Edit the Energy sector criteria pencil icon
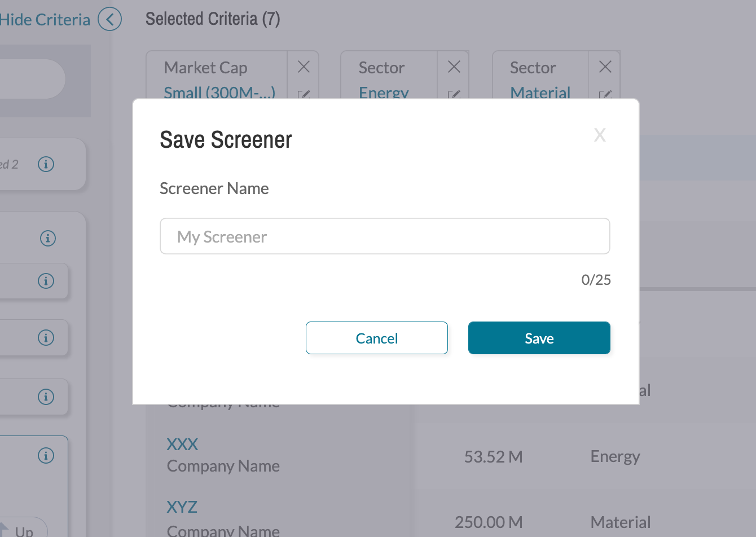756x537 pixels. click(x=454, y=94)
